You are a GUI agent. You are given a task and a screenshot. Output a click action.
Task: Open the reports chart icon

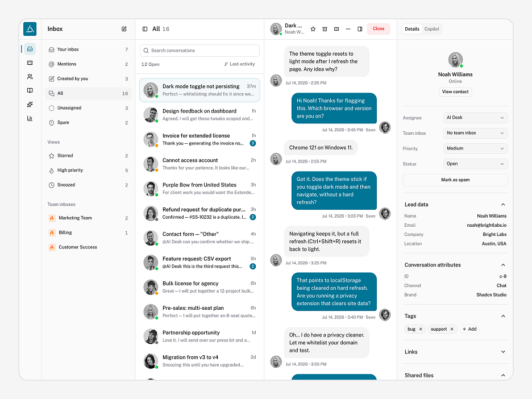30,118
